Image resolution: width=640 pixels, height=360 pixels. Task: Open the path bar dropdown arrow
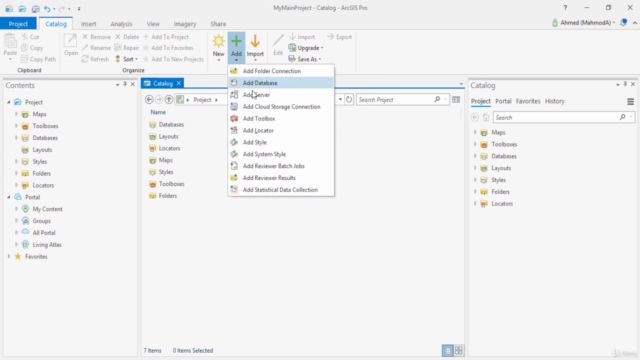340,100
